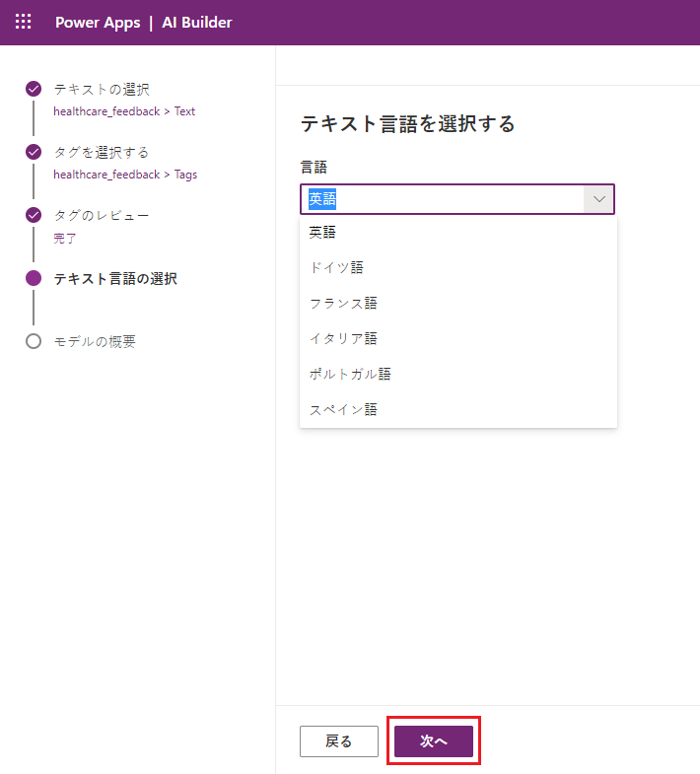Open the app launcher waffle icon
700x774 pixels.
pyautogui.click(x=23, y=22)
